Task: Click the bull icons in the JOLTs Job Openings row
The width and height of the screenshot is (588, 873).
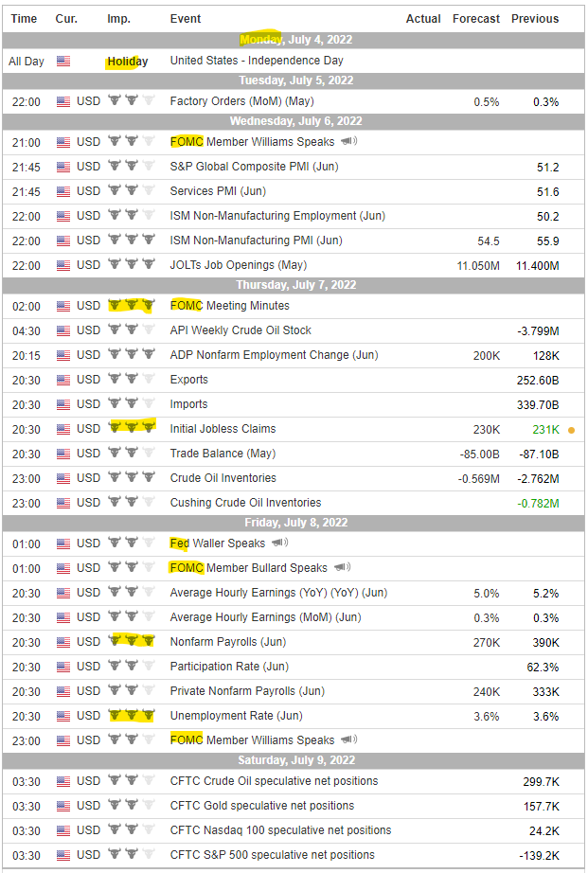Action: pos(132,264)
